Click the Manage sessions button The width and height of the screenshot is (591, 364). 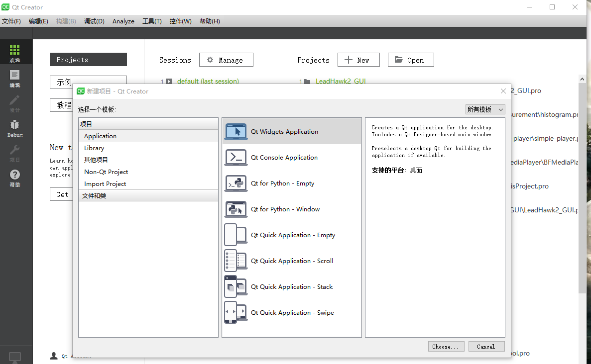pyautogui.click(x=226, y=60)
